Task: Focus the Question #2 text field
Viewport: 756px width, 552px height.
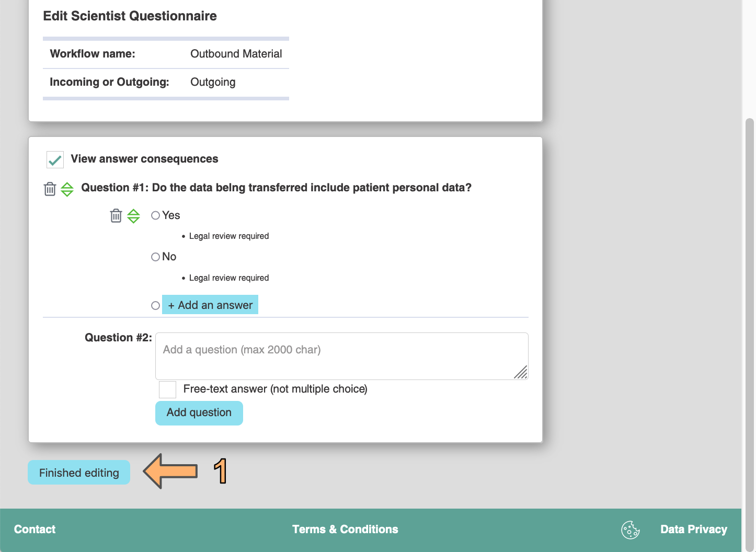Action: (x=341, y=356)
